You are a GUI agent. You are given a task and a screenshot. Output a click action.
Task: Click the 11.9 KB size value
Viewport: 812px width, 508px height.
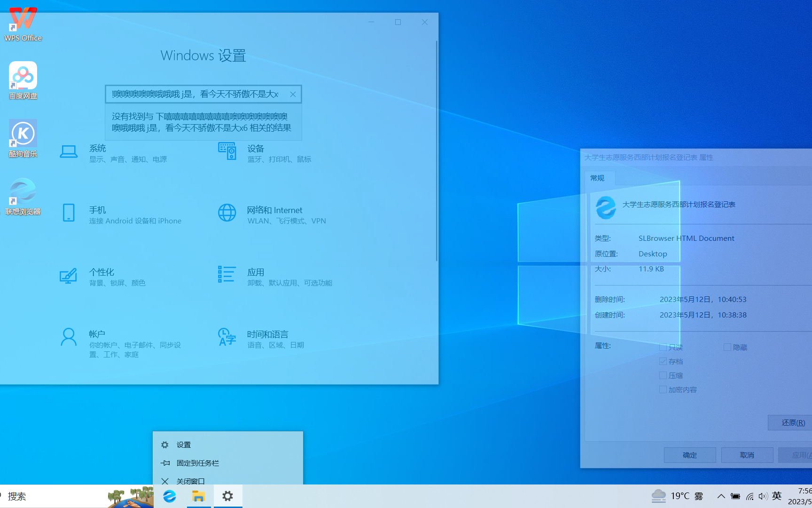[651, 269]
